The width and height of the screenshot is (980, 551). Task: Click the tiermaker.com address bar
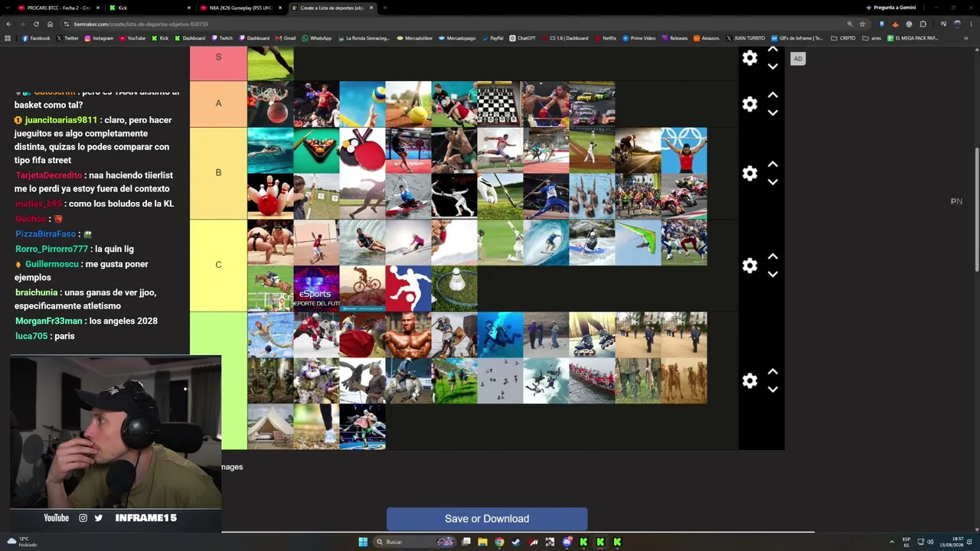click(x=452, y=24)
